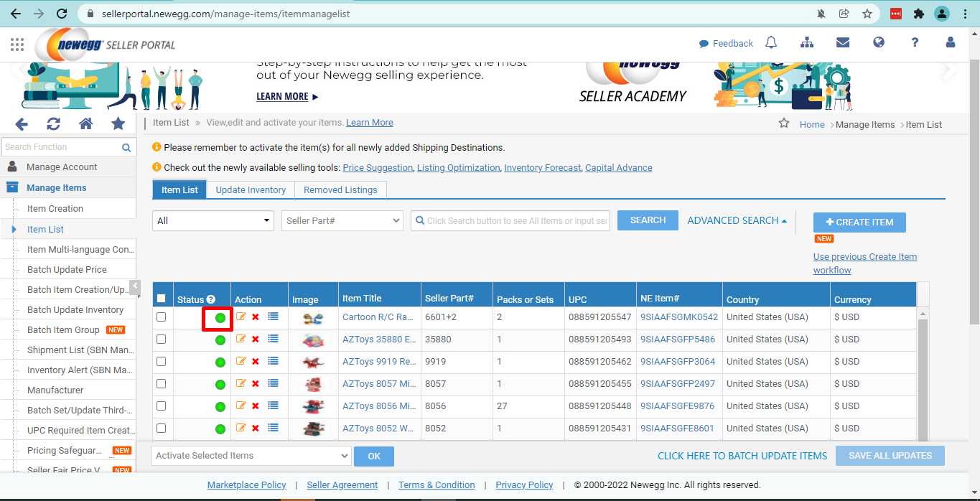The width and height of the screenshot is (980, 501).
Task: Check the AZToys 8052 row checkbox
Action: [161, 428]
